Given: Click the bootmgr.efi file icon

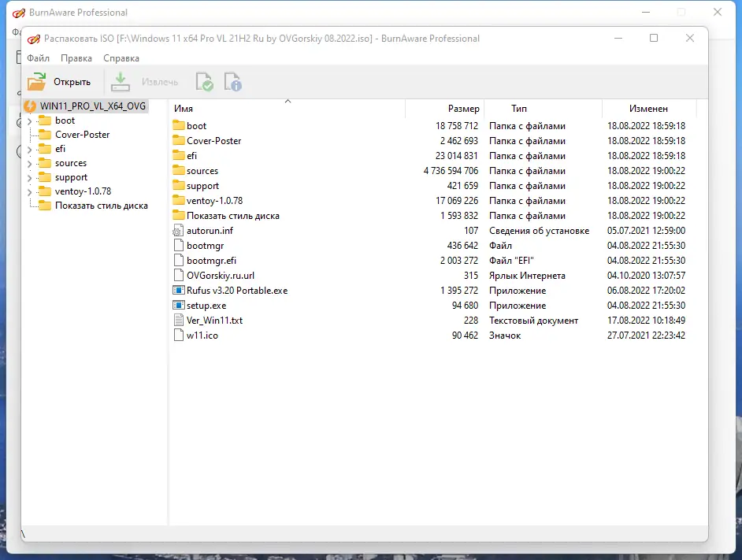Looking at the screenshot, I should pos(178,261).
